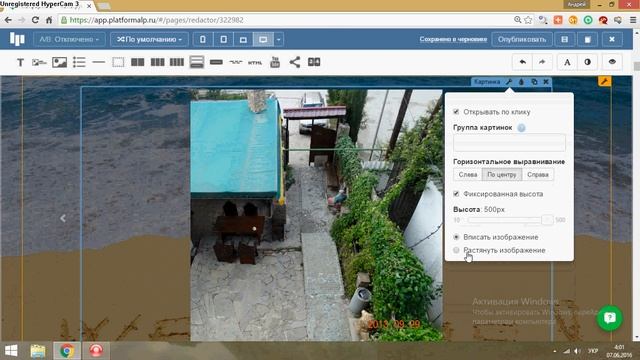The height and width of the screenshot is (360, 640).
Task: Click the 'Картинка' block label
Action: (x=487, y=82)
